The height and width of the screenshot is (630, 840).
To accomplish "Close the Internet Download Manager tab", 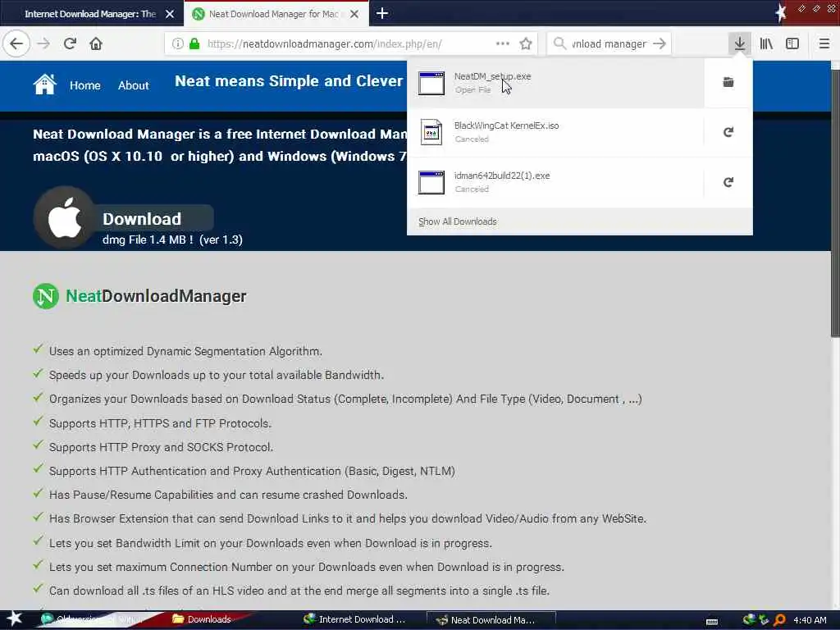I will (169, 14).
